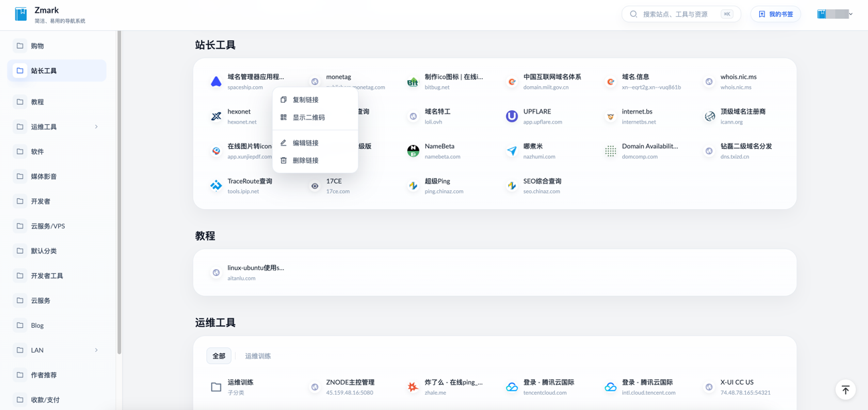This screenshot has height=410, width=868.
Task: Open the 在线图片转icon bookmark icon
Action: (x=216, y=151)
